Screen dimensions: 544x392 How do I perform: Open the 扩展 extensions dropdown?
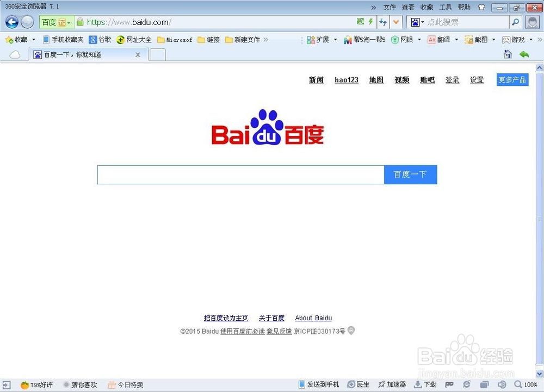tap(322, 40)
